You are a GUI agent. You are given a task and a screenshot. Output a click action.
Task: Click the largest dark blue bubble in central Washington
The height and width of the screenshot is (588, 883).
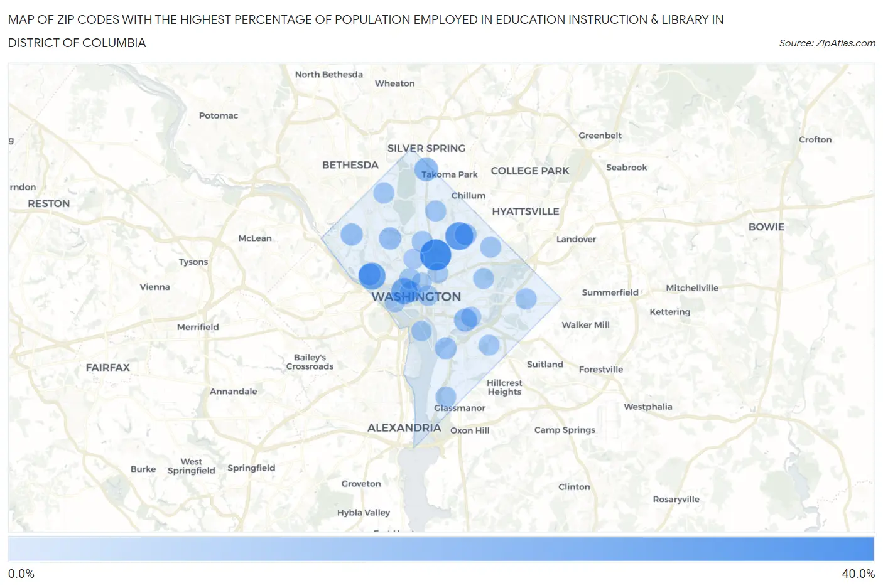pyautogui.click(x=435, y=255)
